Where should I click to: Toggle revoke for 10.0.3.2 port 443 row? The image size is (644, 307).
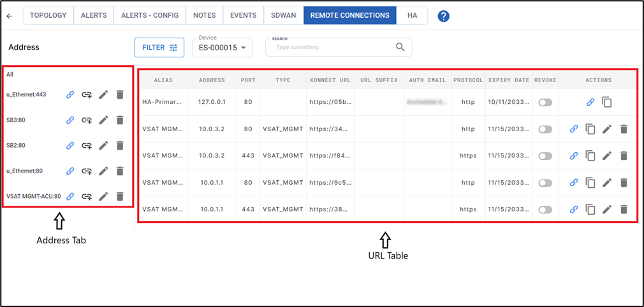pyautogui.click(x=545, y=156)
